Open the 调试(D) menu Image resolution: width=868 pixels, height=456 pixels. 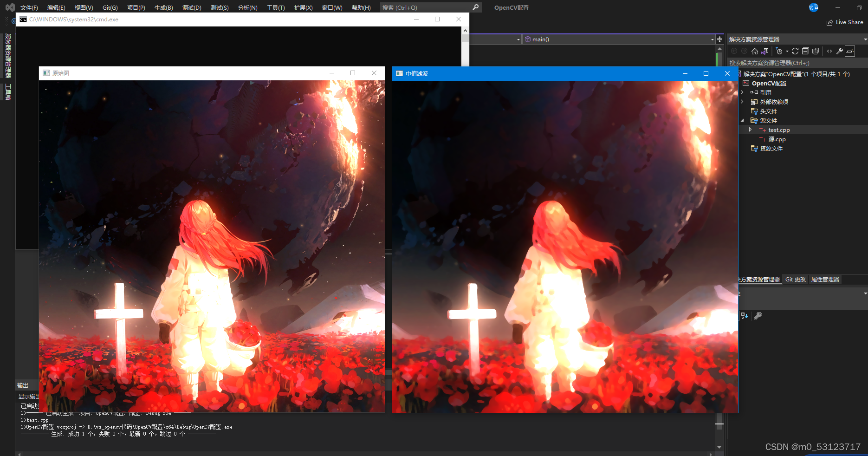[192, 8]
